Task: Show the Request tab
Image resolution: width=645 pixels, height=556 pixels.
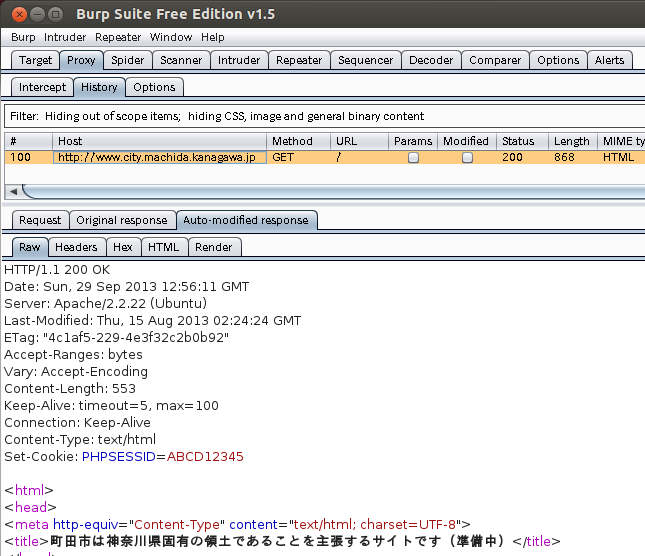Action: click(x=40, y=220)
